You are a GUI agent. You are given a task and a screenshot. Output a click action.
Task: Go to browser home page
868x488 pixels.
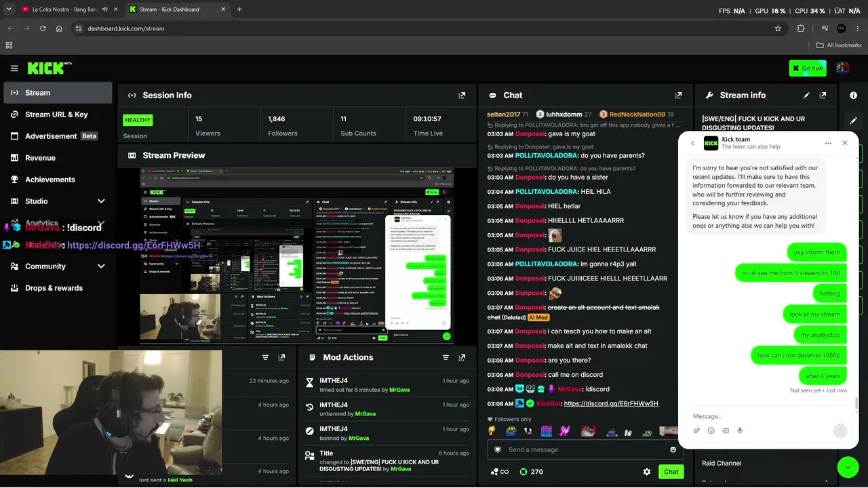point(59,28)
